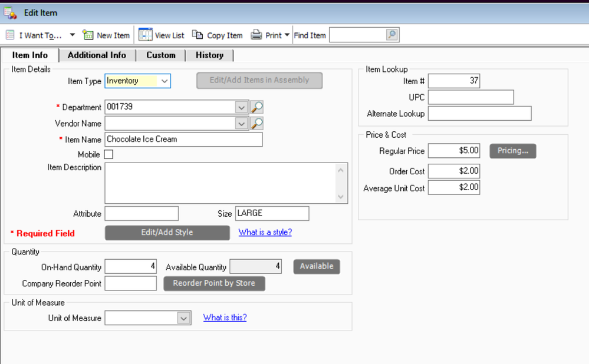
Task: Click the Edit Item window icon
Action: click(x=11, y=13)
